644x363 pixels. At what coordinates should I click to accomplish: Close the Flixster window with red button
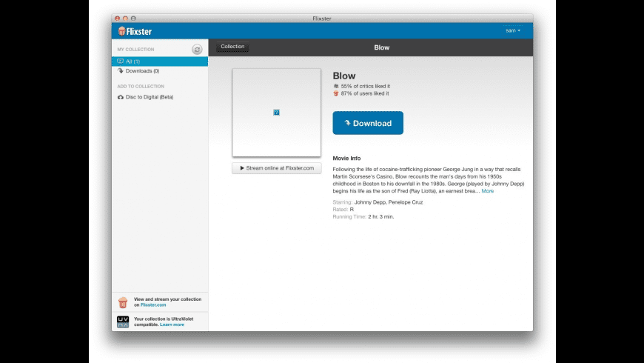(x=118, y=19)
